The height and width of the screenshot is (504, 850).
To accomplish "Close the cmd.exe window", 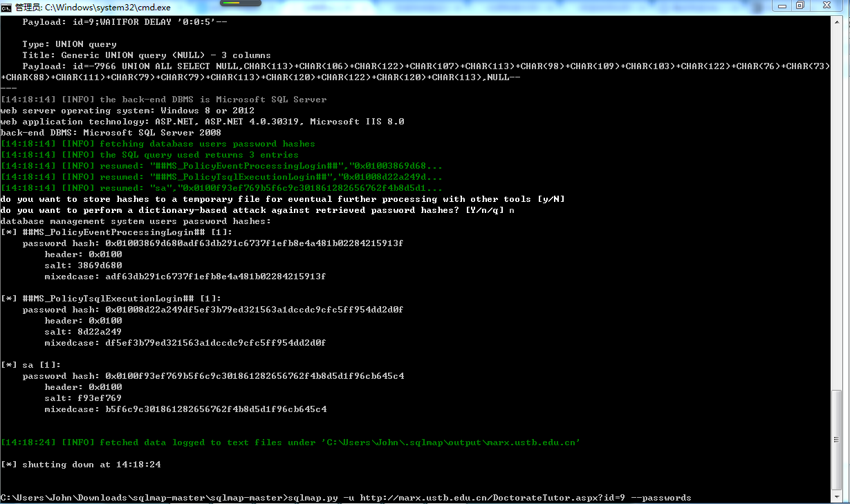I will click(826, 6).
